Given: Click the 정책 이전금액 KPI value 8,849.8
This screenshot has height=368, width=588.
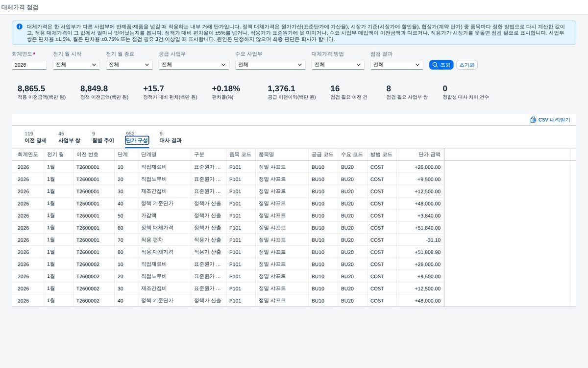Looking at the screenshot, I should pos(94,89).
